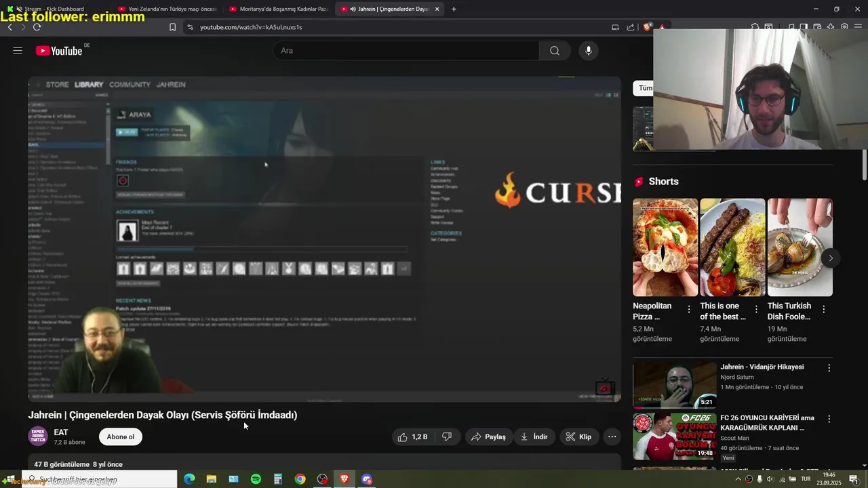Like the video with thumbs up
The width and height of the screenshot is (868, 488).
tap(412, 437)
